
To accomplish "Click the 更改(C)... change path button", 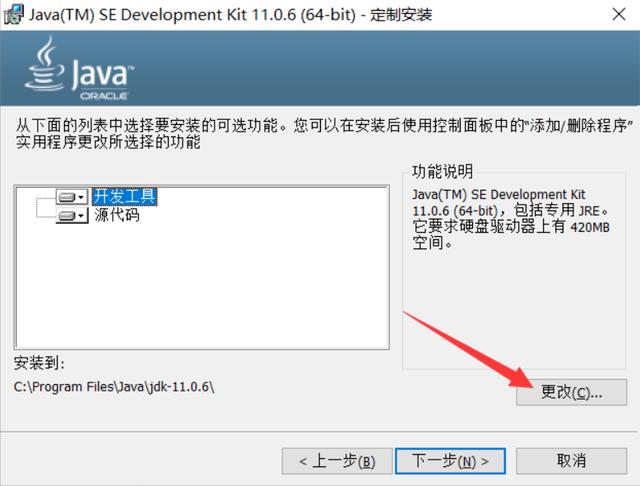I will pos(571,392).
